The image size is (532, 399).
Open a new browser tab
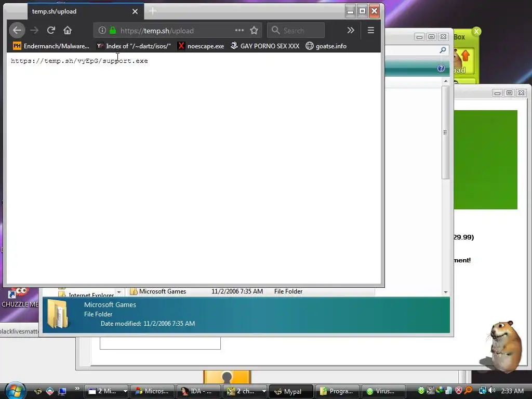(x=153, y=11)
